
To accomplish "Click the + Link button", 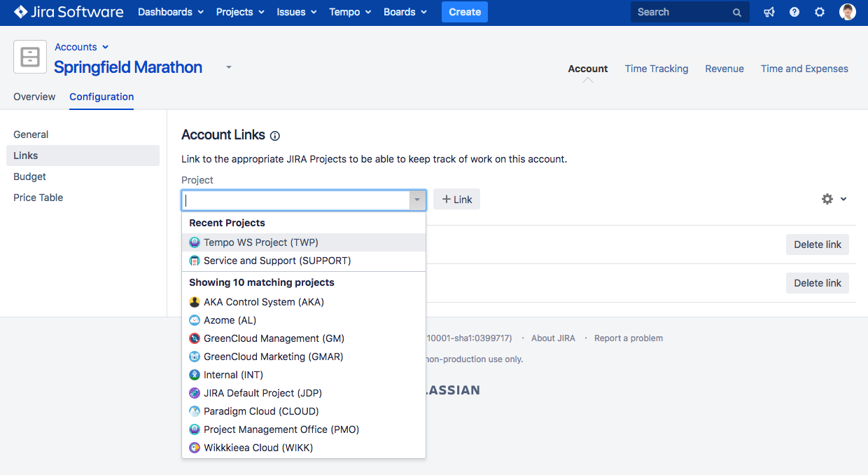I will 456,200.
